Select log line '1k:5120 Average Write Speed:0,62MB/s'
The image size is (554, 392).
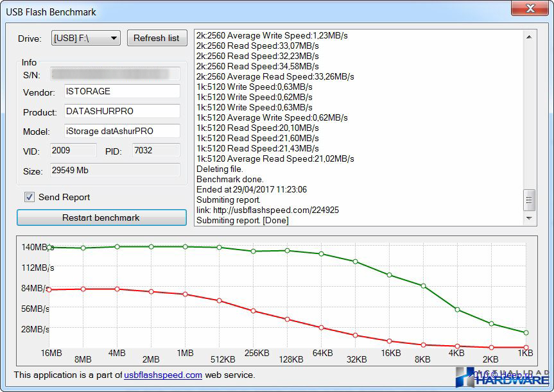pos(272,117)
